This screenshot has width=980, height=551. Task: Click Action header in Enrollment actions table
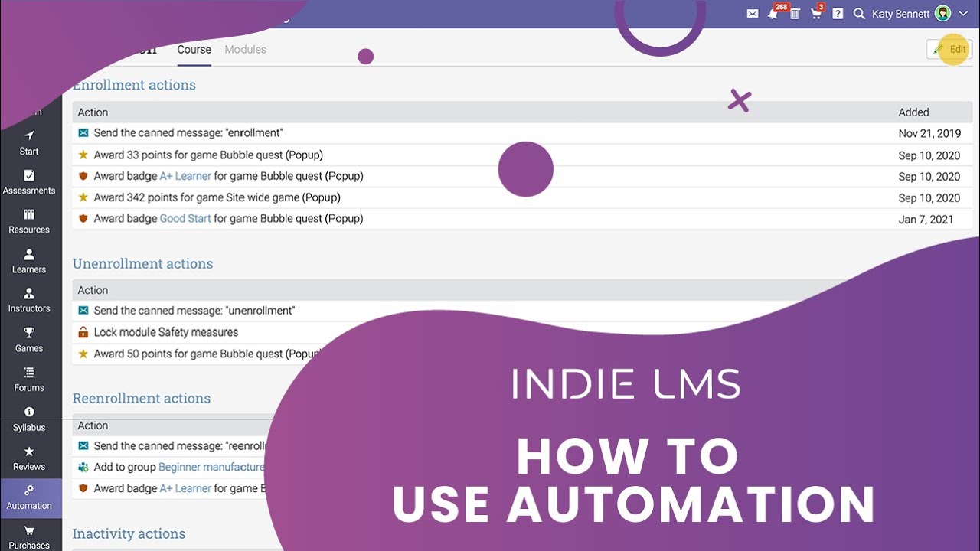(x=93, y=112)
